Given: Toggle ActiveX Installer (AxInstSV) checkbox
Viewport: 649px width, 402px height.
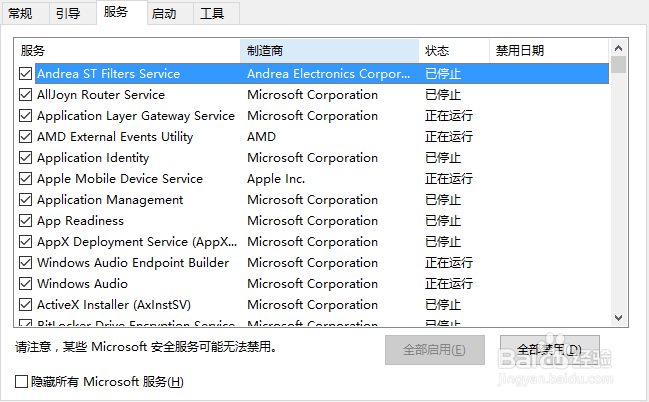Looking at the screenshot, I should click(x=25, y=305).
